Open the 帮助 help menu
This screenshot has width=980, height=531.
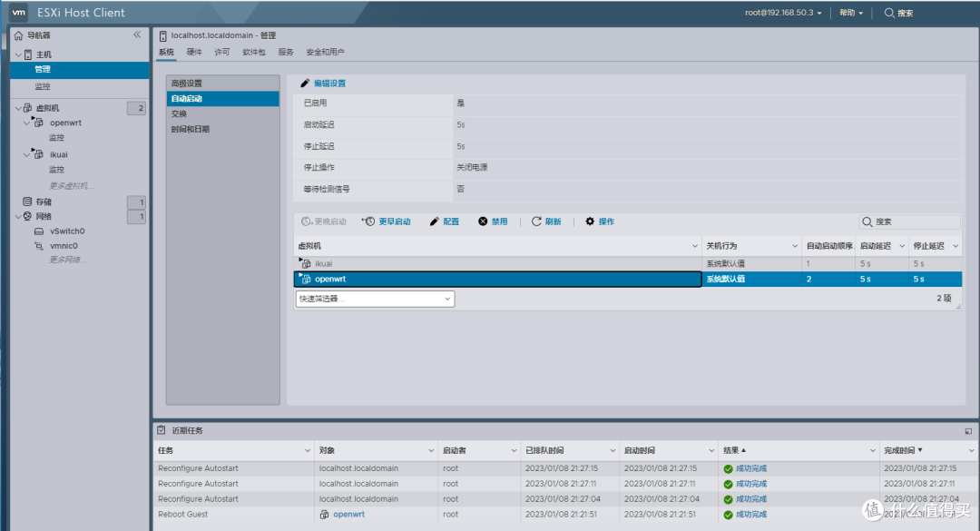click(x=849, y=12)
